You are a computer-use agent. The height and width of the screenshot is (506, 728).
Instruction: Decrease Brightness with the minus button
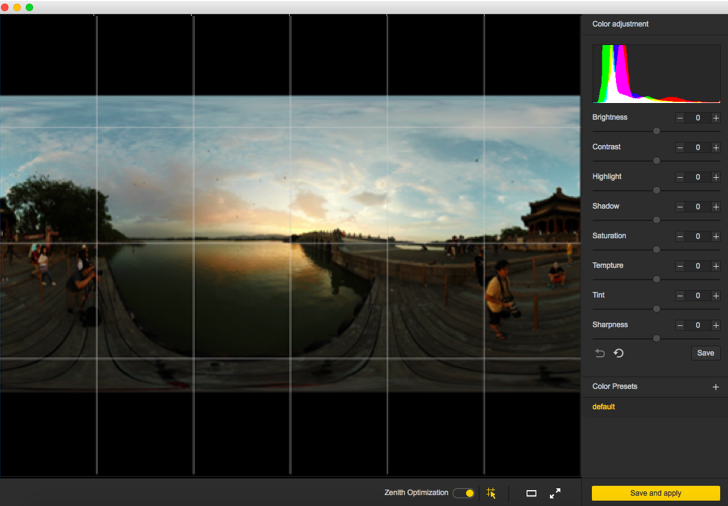coord(680,118)
